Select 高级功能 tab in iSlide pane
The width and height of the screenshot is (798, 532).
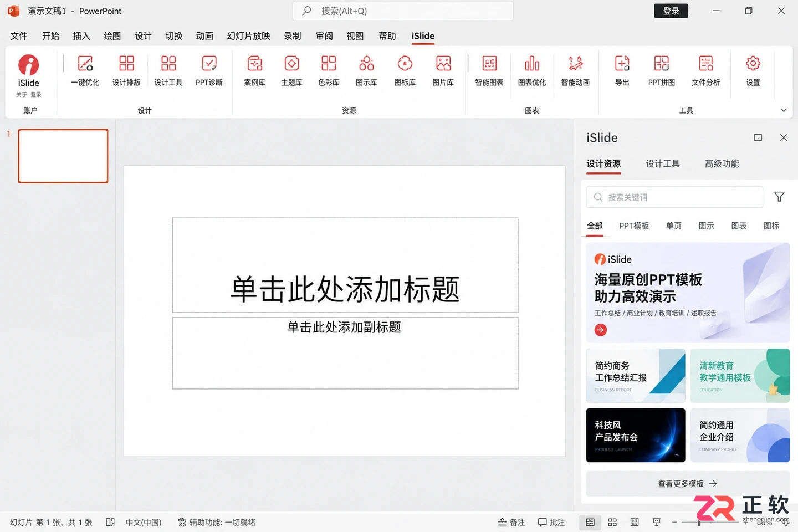[722, 163]
